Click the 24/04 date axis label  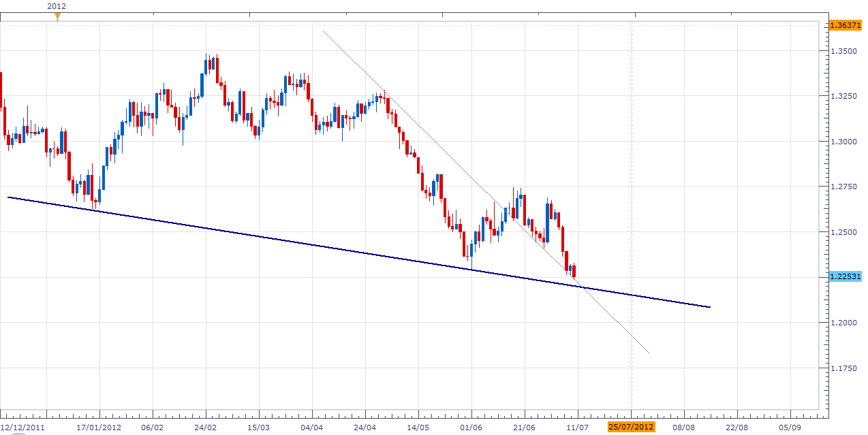pyautogui.click(x=365, y=427)
